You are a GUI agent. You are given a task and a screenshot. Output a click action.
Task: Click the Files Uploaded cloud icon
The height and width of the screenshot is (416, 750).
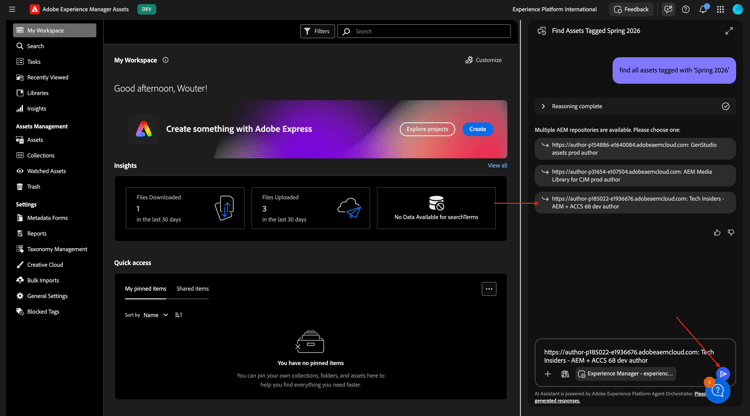tap(349, 208)
